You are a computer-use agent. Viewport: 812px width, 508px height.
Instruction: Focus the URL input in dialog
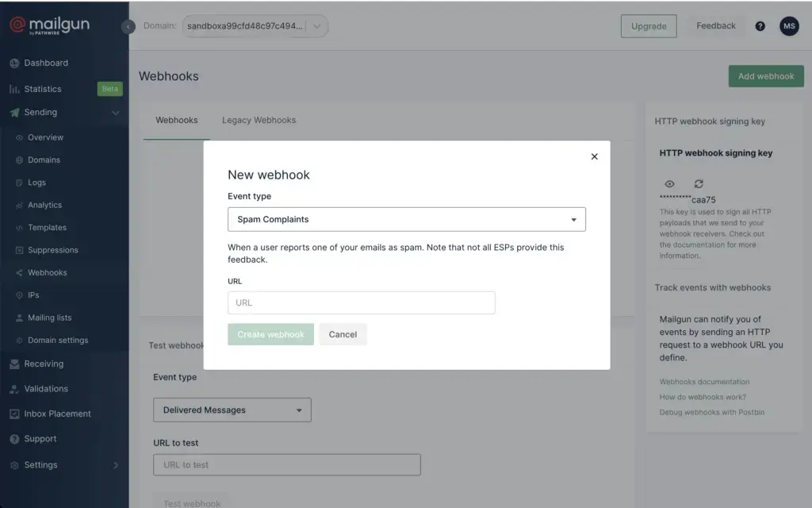[362, 302]
